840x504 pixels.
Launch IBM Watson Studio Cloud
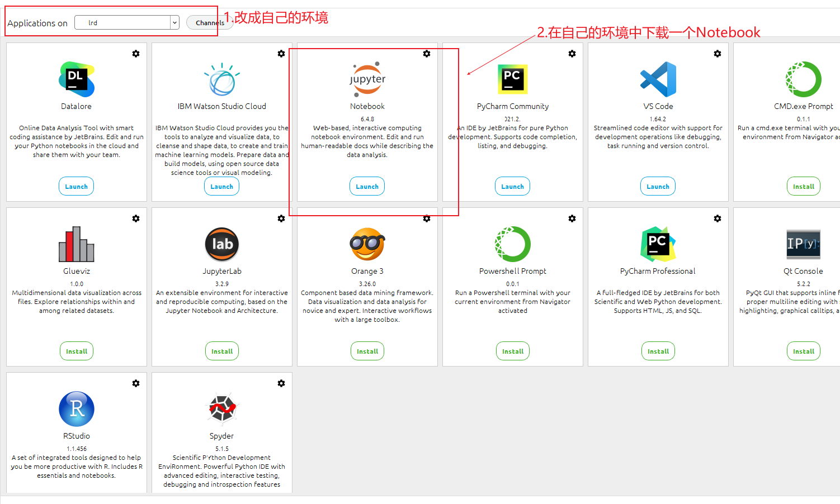click(222, 187)
